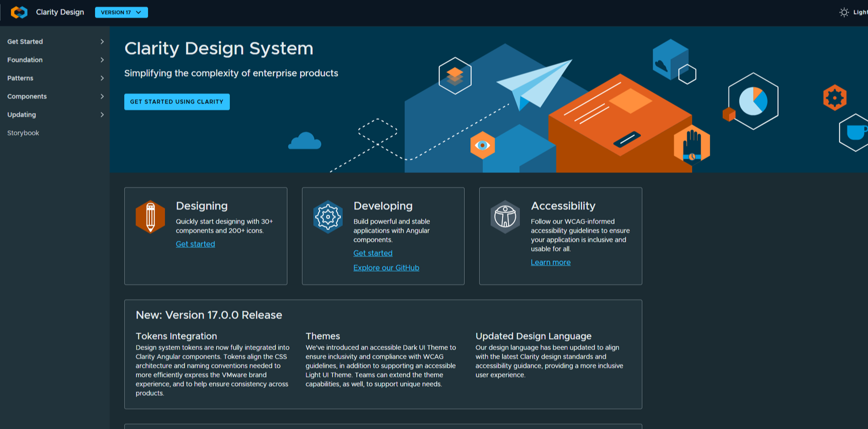Click Get started link under Developing
The width and height of the screenshot is (868, 429).
[373, 253]
